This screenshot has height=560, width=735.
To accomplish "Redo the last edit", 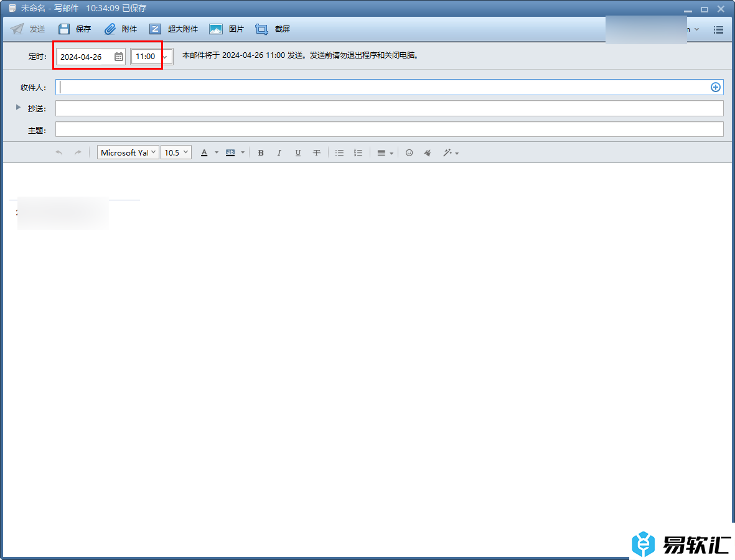I will click(x=78, y=153).
